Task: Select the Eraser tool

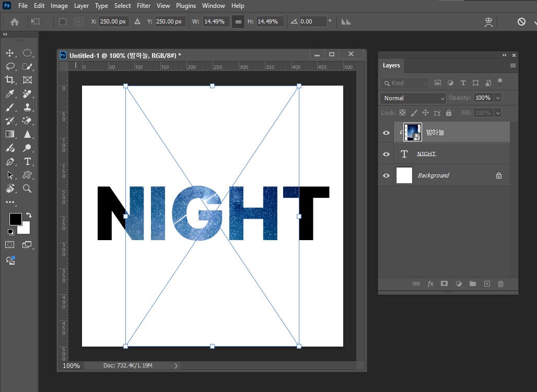Action: click(27, 121)
